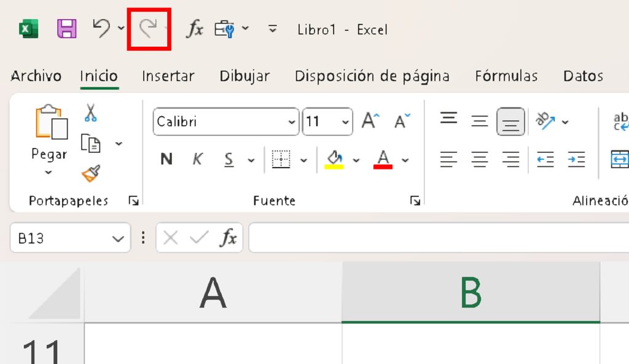This screenshot has height=364, width=629.
Task: Open the Archivo file menu
Action: (36, 76)
